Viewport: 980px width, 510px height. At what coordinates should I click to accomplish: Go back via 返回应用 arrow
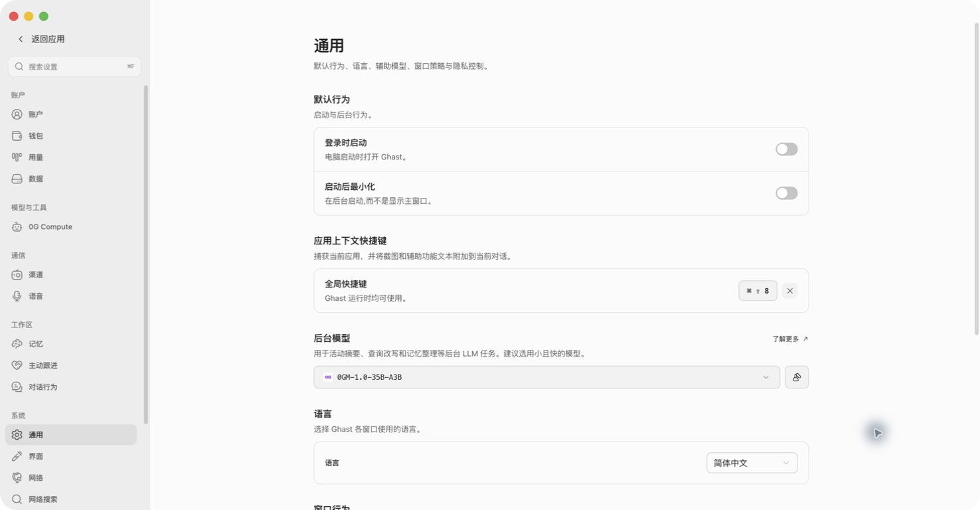[x=21, y=39]
